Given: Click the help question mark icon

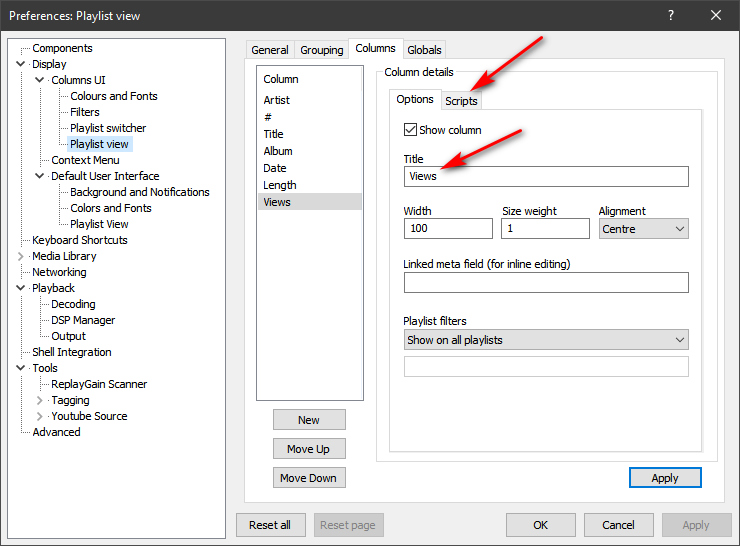Looking at the screenshot, I should (670, 15).
